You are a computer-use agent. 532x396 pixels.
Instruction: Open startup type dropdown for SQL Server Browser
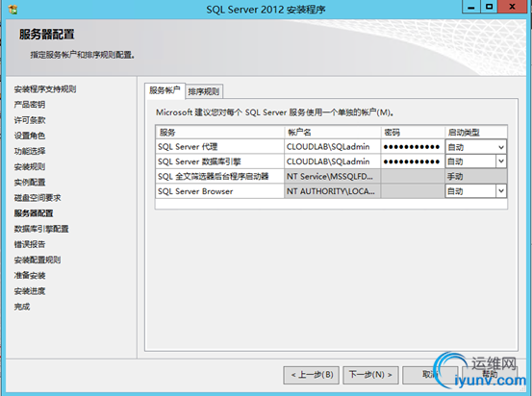501,191
